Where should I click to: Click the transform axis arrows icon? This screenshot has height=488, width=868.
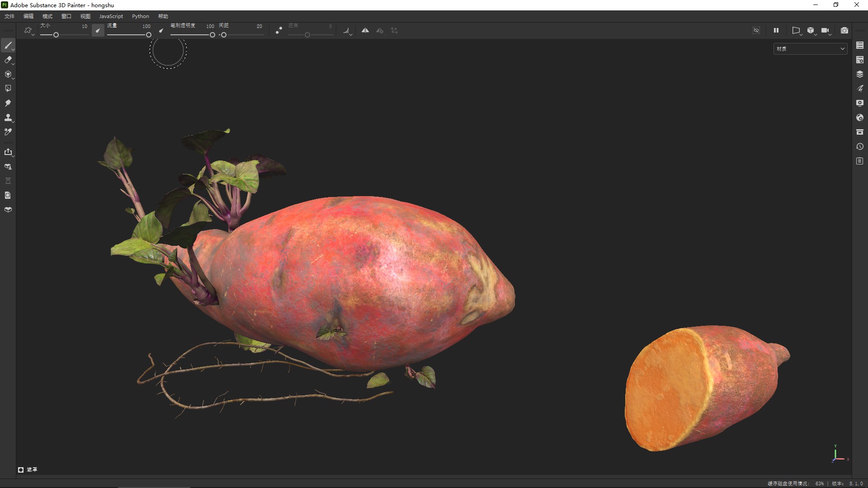[394, 30]
